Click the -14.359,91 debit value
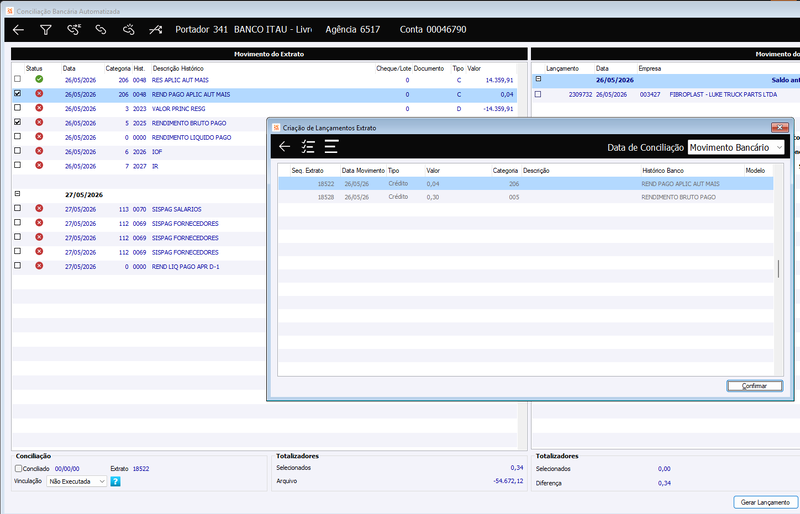This screenshot has width=800, height=514. tap(498, 109)
